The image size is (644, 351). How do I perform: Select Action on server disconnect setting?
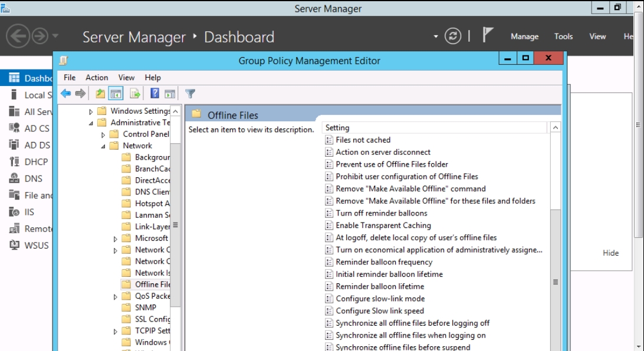point(383,152)
